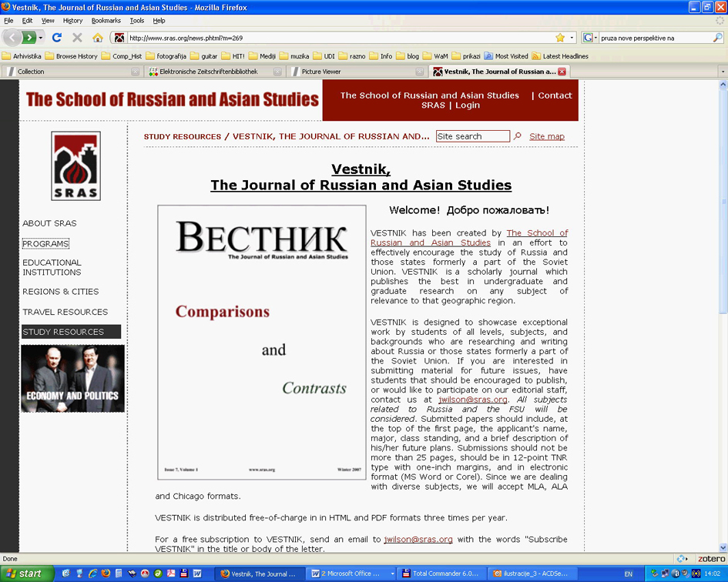Screen dimensions: 728x582
Task: Reload the page with the refresh icon
Action: point(57,38)
